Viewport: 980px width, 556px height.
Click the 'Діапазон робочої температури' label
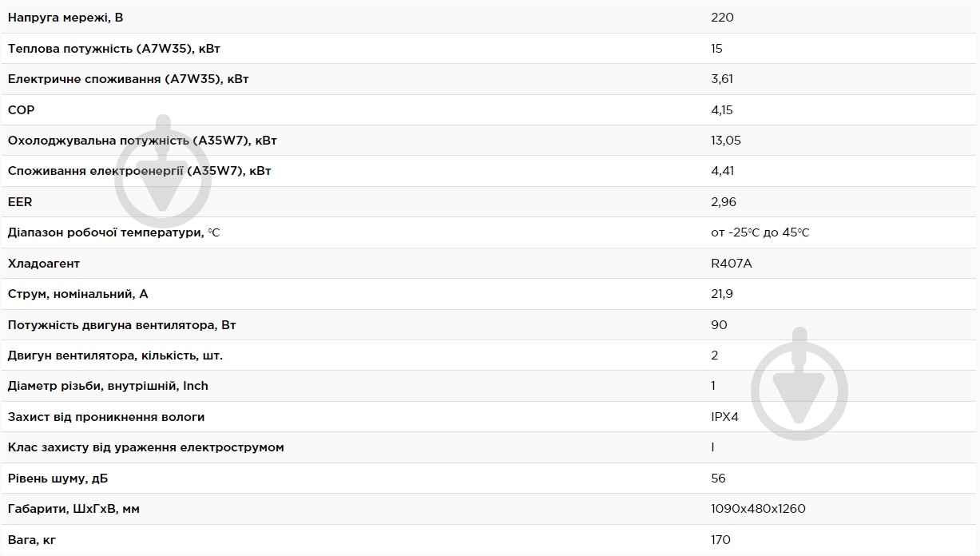point(113,232)
